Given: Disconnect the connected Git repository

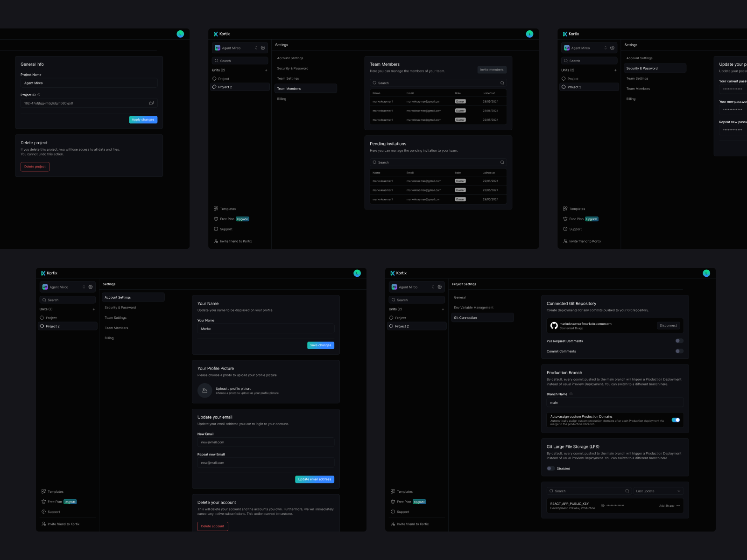Looking at the screenshot, I should (x=668, y=325).
